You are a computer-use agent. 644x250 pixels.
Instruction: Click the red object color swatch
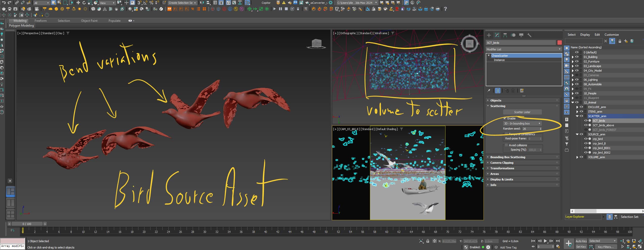pyautogui.click(x=560, y=43)
